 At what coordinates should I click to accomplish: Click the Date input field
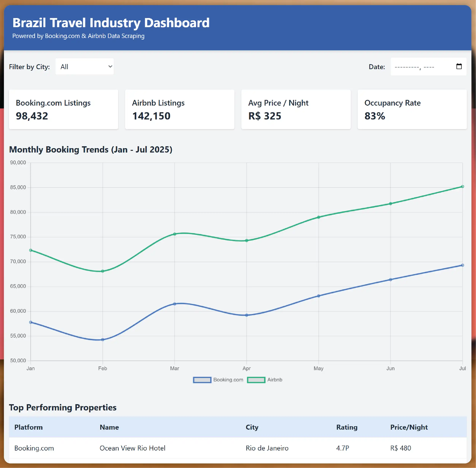pos(418,67)
